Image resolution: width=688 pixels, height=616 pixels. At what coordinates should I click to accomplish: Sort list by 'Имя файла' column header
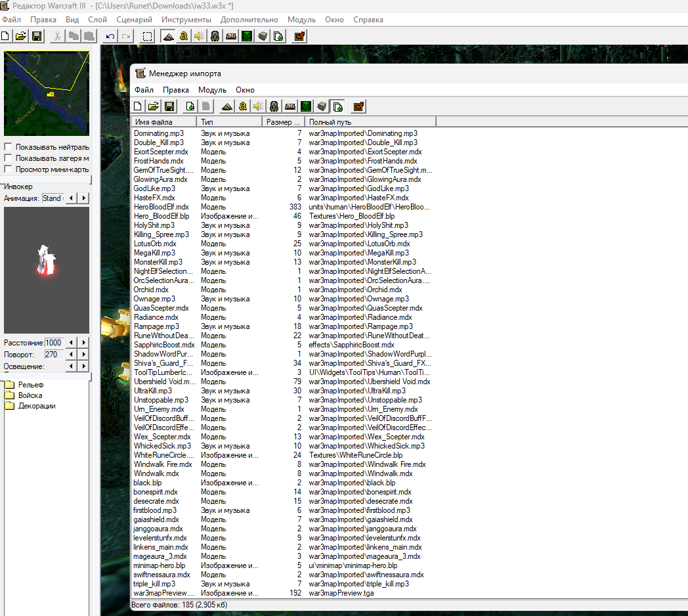(x=163, y=121)
